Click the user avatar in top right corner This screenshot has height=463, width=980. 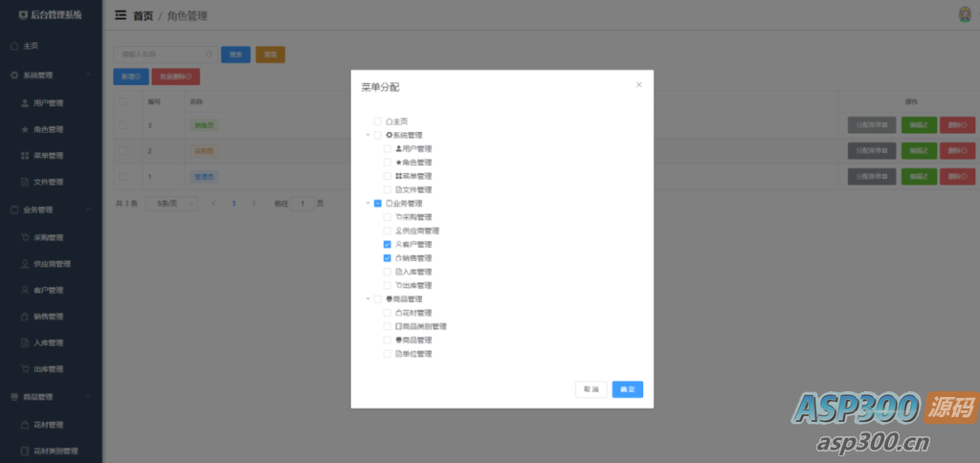(x=965, y=14)
